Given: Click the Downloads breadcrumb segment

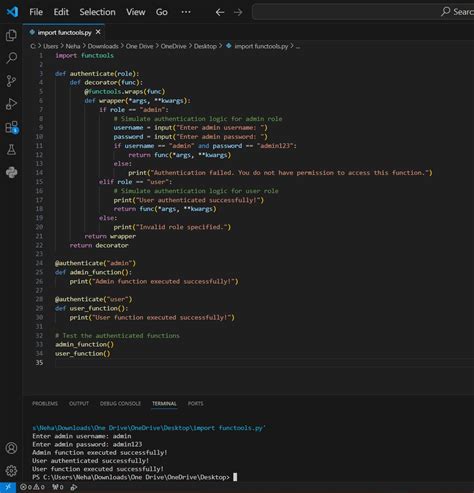Looking at the screenshot, I should point(103,46).
